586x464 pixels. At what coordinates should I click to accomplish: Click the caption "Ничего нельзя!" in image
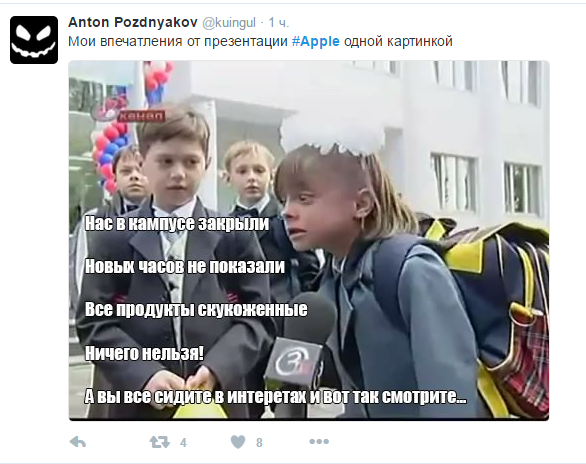pyautogui.click(x=144, y=353)
